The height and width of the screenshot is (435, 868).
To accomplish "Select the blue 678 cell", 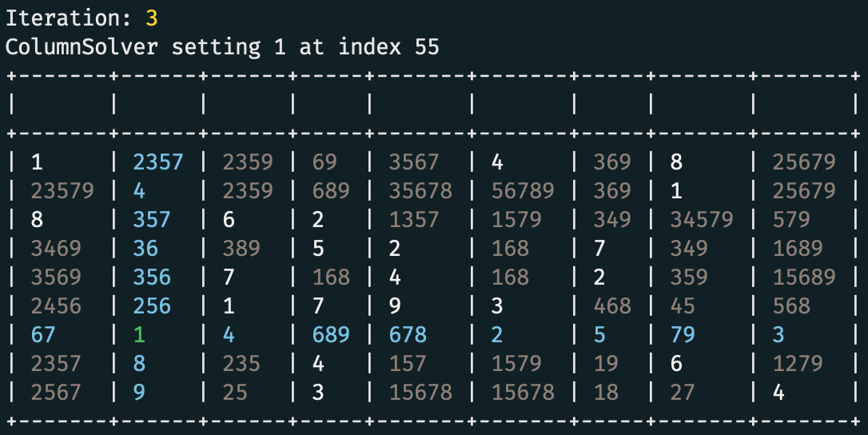I will [408, 335].
